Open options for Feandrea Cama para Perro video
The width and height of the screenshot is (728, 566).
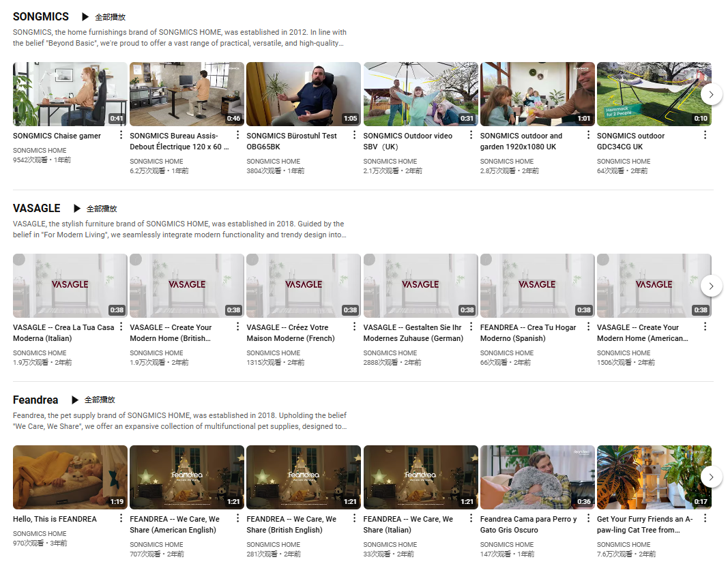coord(588,518)
